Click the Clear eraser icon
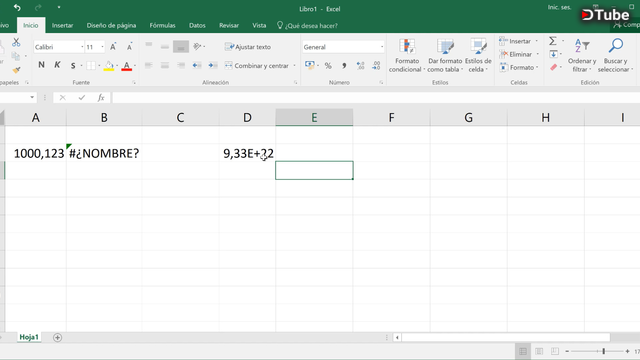 [553, 67]
